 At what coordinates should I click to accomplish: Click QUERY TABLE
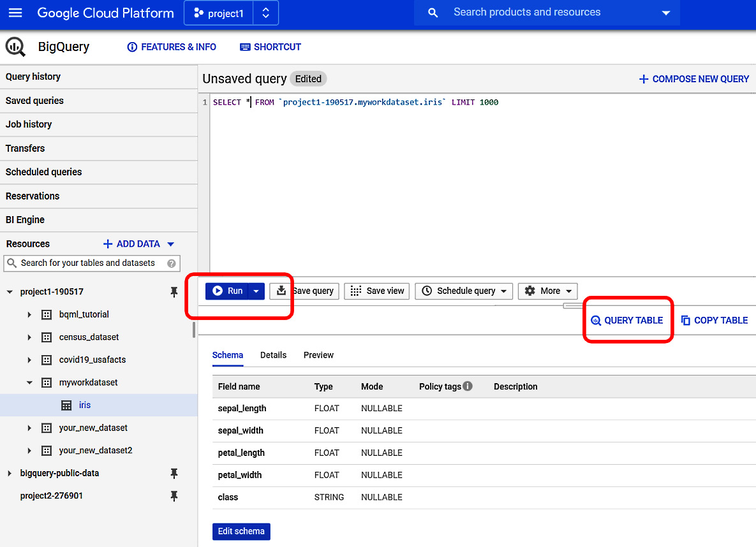tap(626, 321)
